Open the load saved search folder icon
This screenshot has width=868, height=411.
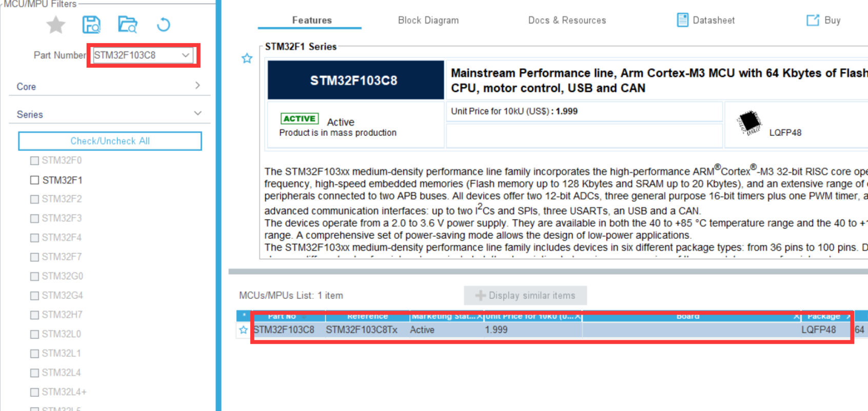[x=128, y=24]
